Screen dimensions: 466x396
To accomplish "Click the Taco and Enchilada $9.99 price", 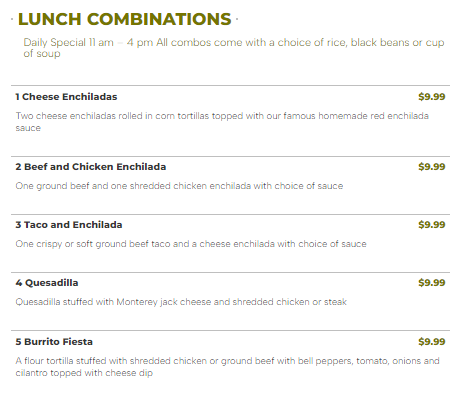I will pos(432,225).
